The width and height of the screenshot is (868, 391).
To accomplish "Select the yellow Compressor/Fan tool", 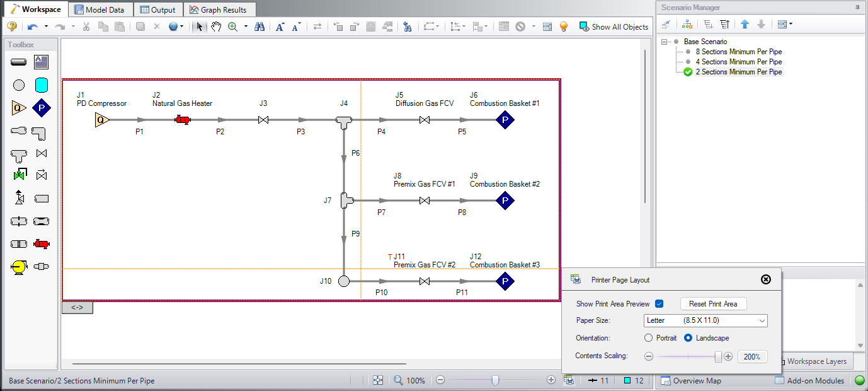I will point(19,267).
